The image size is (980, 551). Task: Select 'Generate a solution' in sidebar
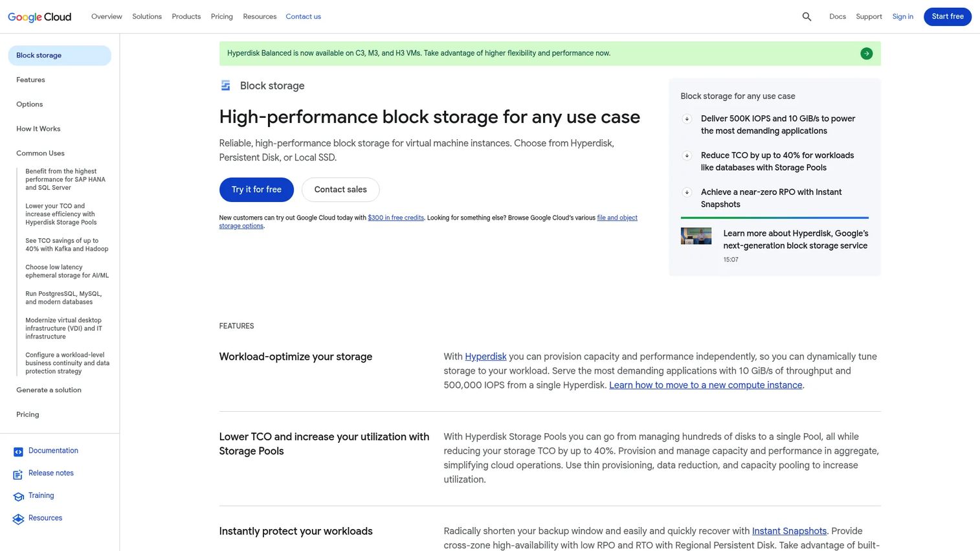tap(49, 390)
